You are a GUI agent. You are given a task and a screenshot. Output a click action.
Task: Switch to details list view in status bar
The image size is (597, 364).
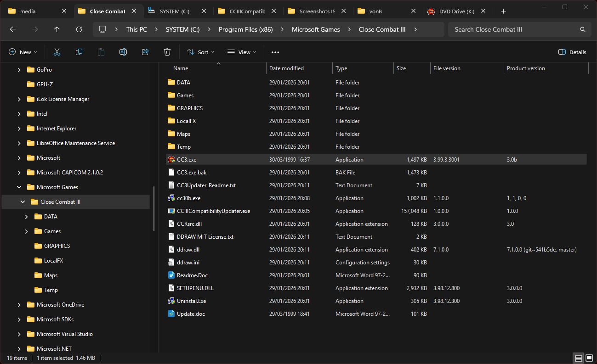click(x=579, y=358)
